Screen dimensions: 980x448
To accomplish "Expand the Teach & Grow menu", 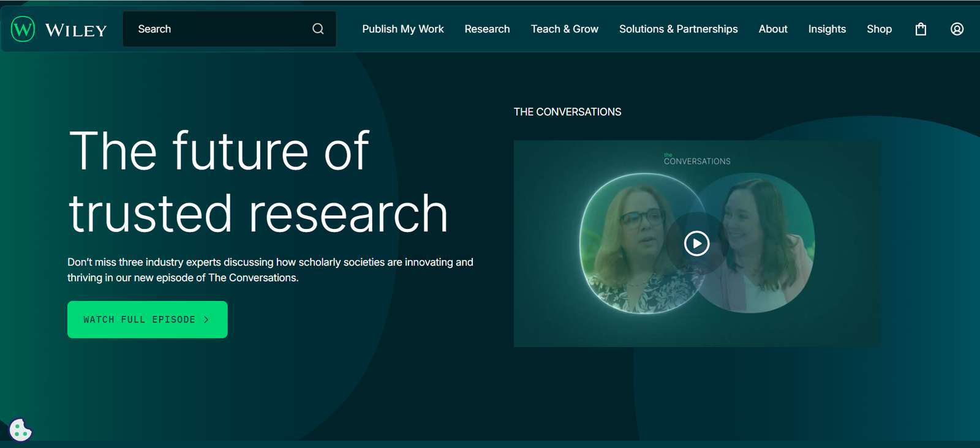I will [x=564, y=29].
